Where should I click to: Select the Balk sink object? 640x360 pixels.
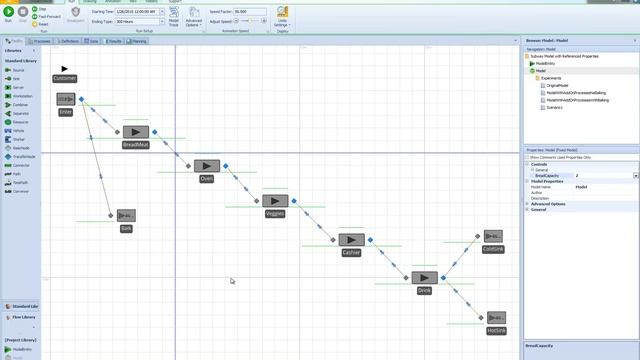point(126,216)
